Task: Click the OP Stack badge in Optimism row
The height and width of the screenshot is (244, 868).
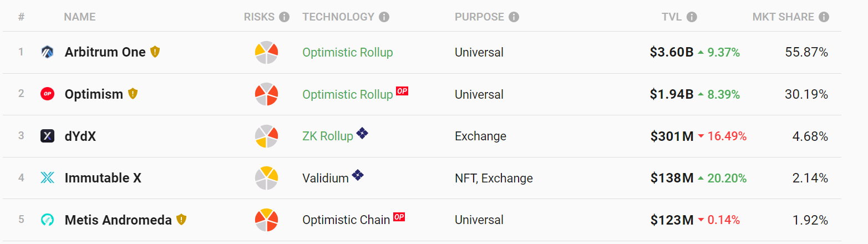Action: point(402,91)
